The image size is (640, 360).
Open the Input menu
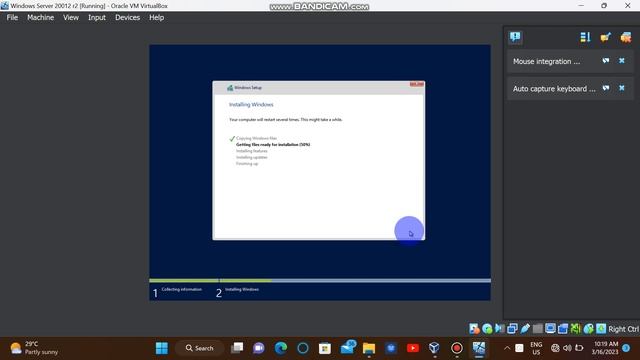97,18
